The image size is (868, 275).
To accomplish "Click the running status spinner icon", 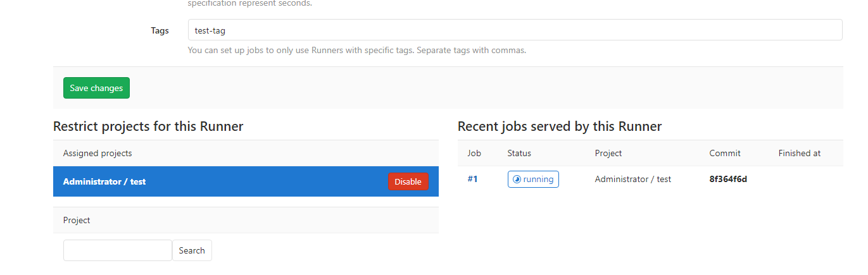I will pyautogui.click(x=516, y=180).
